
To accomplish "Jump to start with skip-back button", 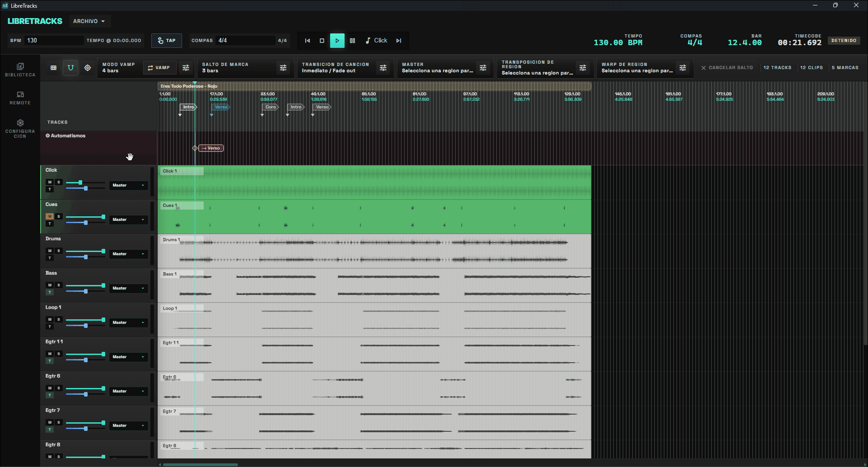I will coord(308,41).
